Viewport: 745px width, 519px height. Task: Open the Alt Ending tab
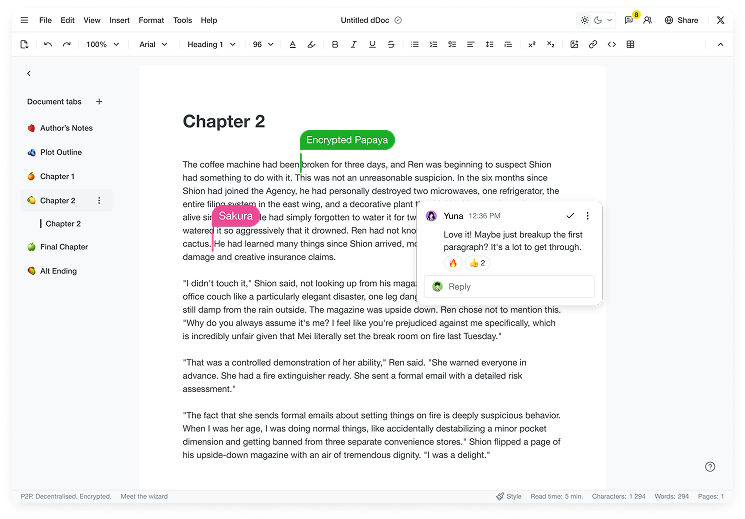click(66, 271)
